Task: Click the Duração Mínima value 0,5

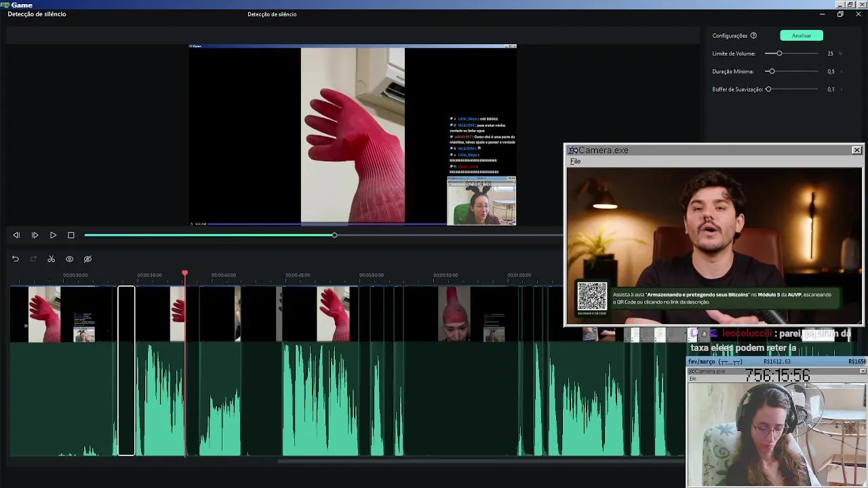Action: click(x=831, y=71)
